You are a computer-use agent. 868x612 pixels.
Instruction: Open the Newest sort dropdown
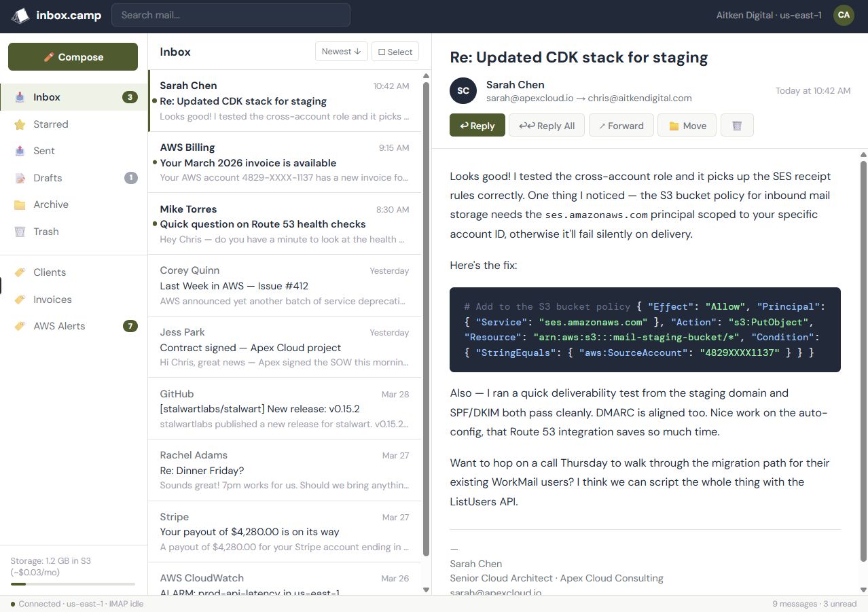click(x=341, y=51)
